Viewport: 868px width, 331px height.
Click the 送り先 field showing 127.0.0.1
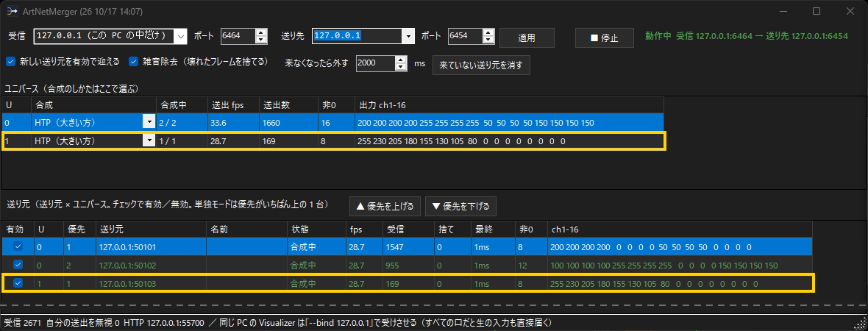(357, 37)
